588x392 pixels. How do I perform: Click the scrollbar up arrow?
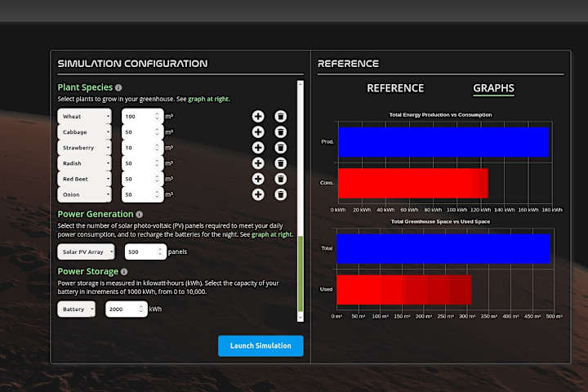(x=300, y=84)
